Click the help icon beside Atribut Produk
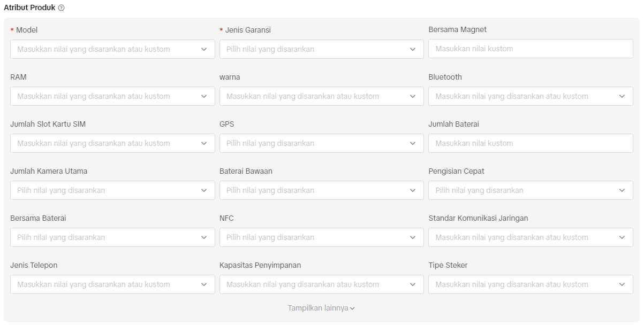Screen dimensions: 644x325 pos(61,8)
